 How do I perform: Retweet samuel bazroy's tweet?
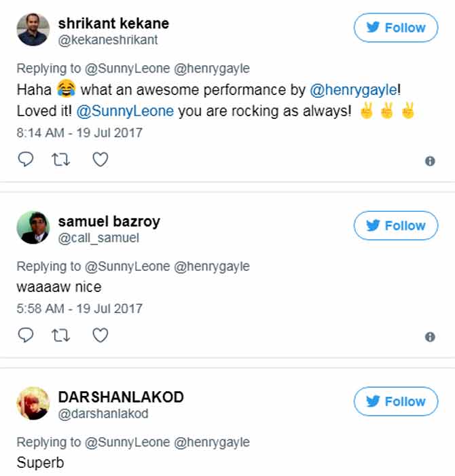tap(62, 335)
